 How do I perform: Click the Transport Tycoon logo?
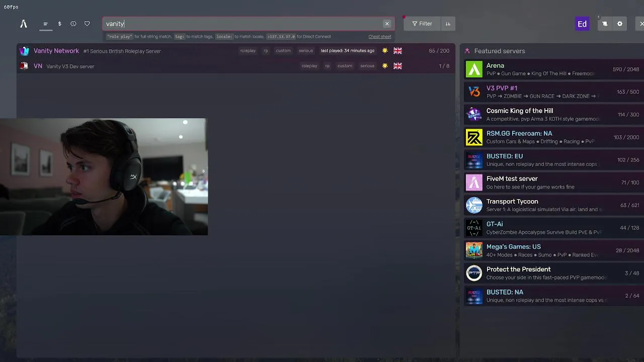tap(474, 205)
